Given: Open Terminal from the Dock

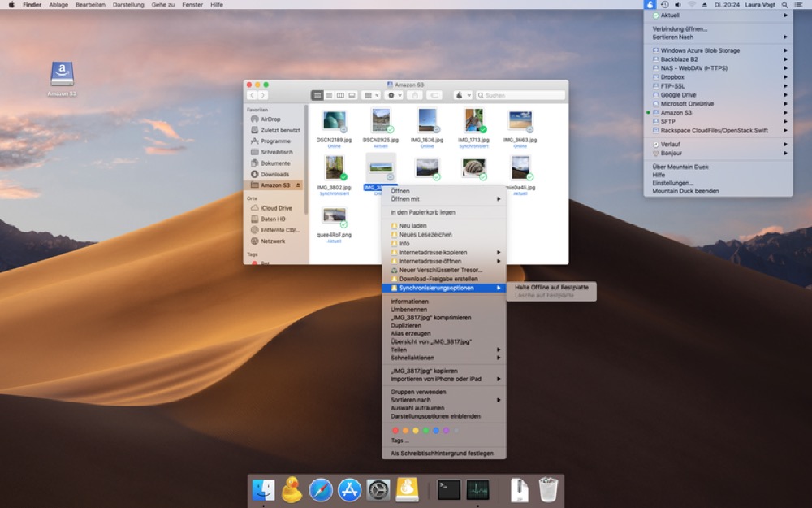Looking at the screenshot, I should 448,489.
